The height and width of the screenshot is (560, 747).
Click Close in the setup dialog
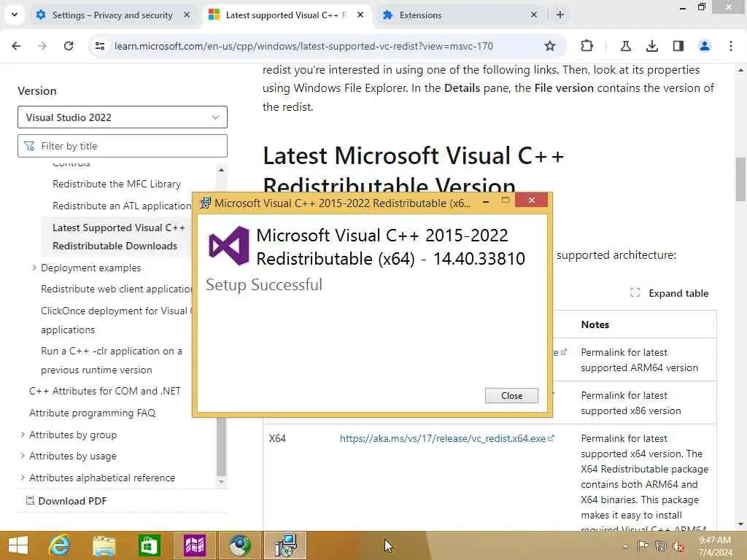pos(511,396)
